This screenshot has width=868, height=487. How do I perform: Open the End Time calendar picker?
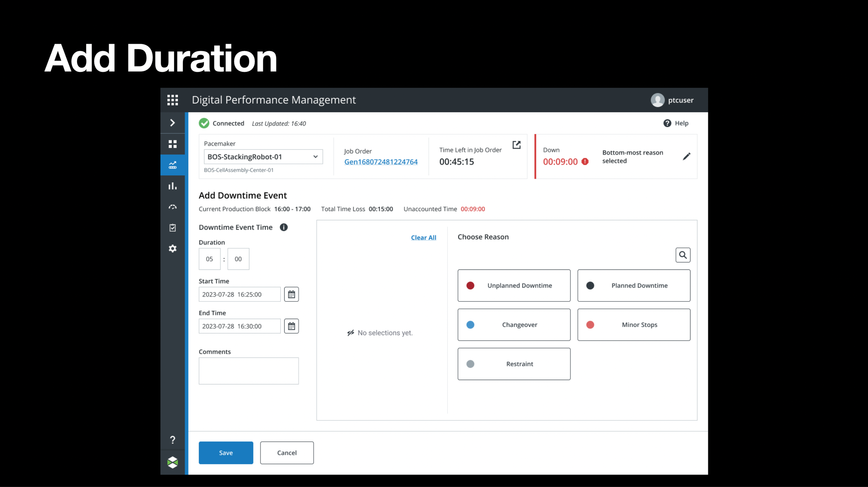pyautogui.click(x=291, y=326)
